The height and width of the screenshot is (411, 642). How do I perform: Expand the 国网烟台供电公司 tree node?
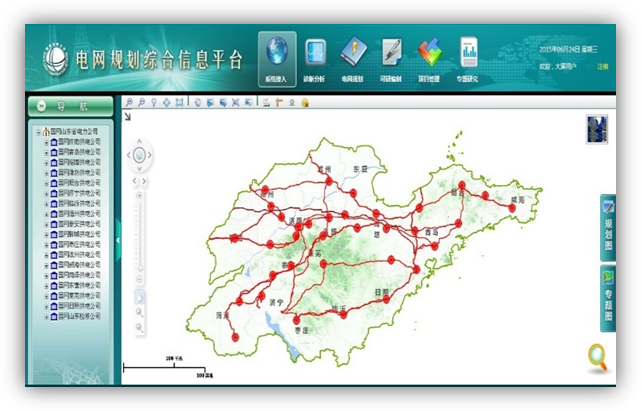click(46, 183)
